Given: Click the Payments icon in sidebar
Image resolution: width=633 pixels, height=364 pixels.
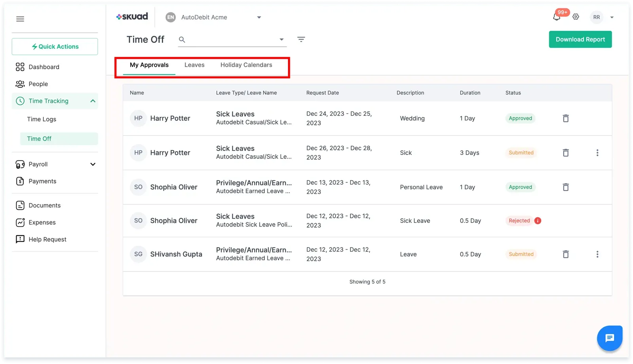Looking at the screenshot, I should click(20, 181).
